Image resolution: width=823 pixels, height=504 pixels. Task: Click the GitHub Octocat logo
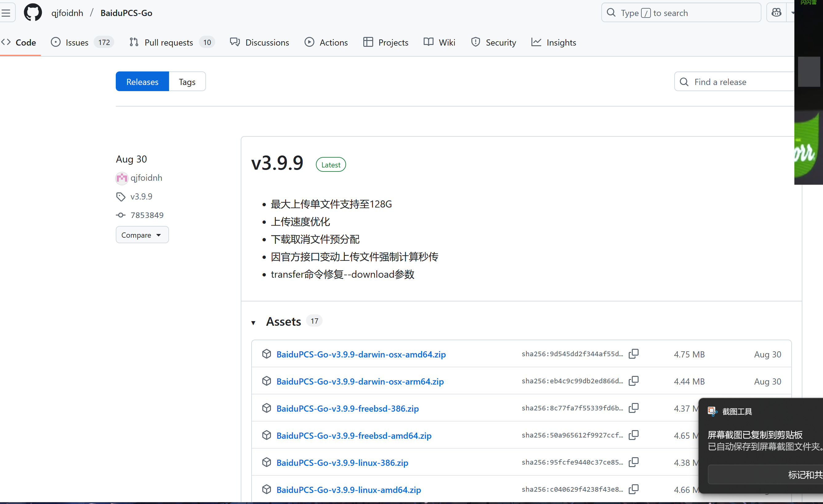pyautogui.click(x=33, y=13)
